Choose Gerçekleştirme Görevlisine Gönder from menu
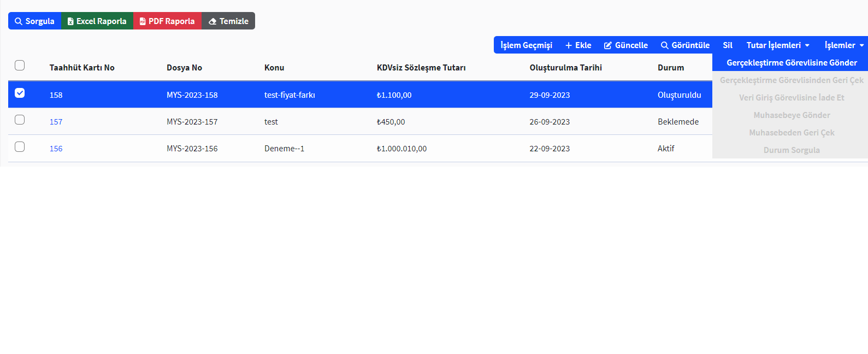Viewport: 868px width, 354px height. 792,63
